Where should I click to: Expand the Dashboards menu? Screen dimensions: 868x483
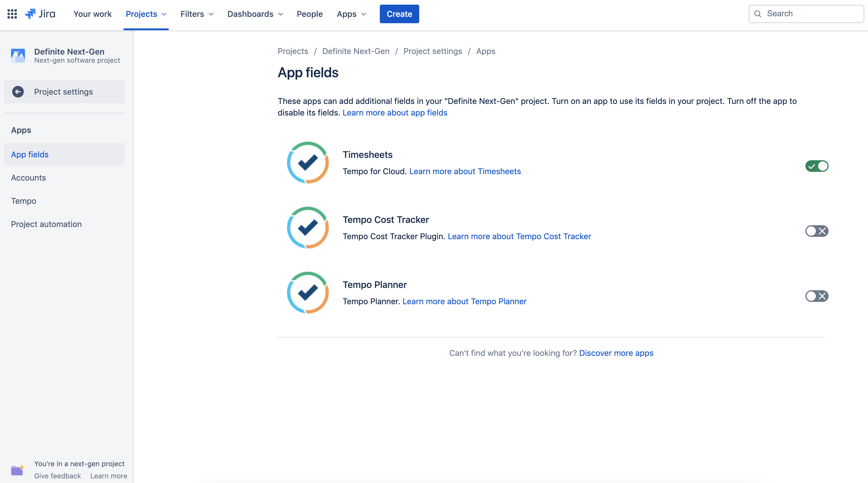tap(255, 14)
